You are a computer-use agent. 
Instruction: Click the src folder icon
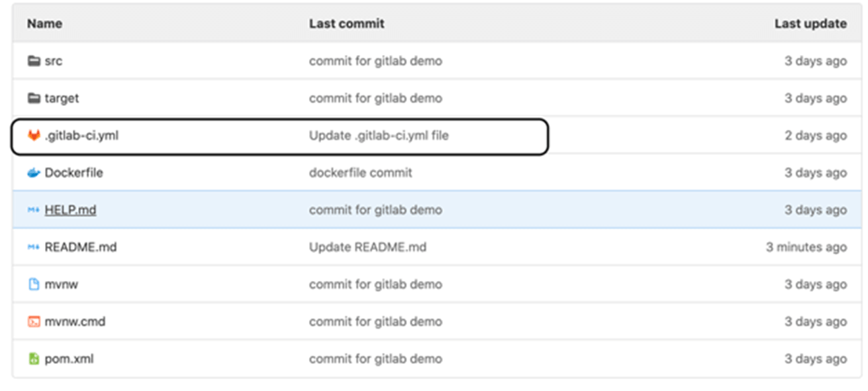click(x=34, y=61)
